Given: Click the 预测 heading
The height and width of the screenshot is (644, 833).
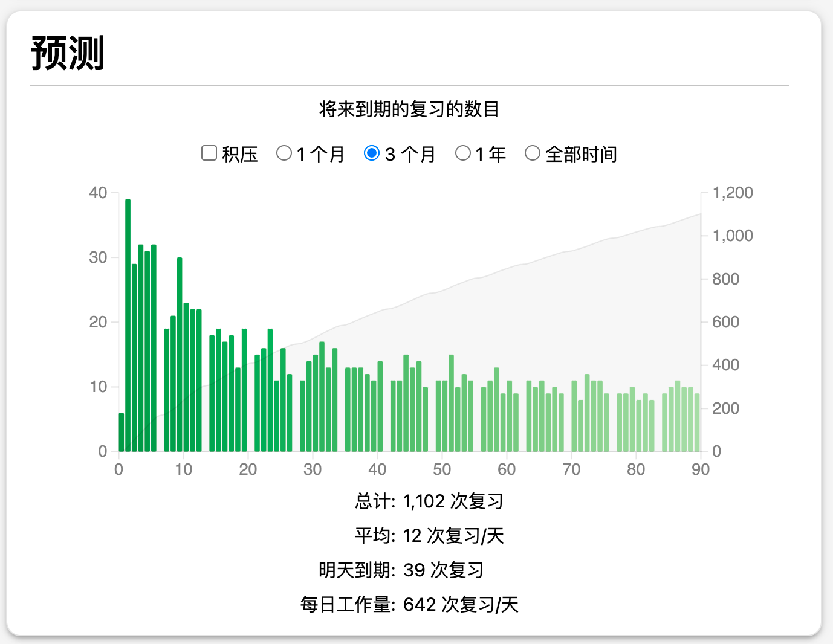Looking at the screenshot, I should point(68,53).
